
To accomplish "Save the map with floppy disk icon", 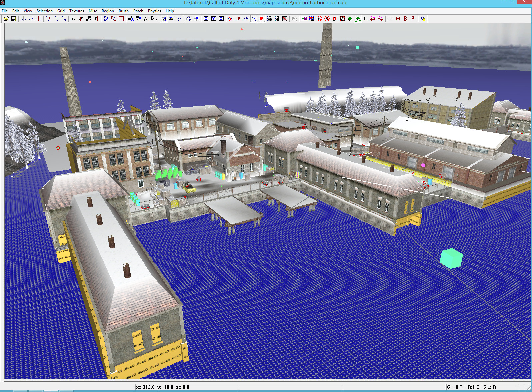I will (x=14, y=19).
